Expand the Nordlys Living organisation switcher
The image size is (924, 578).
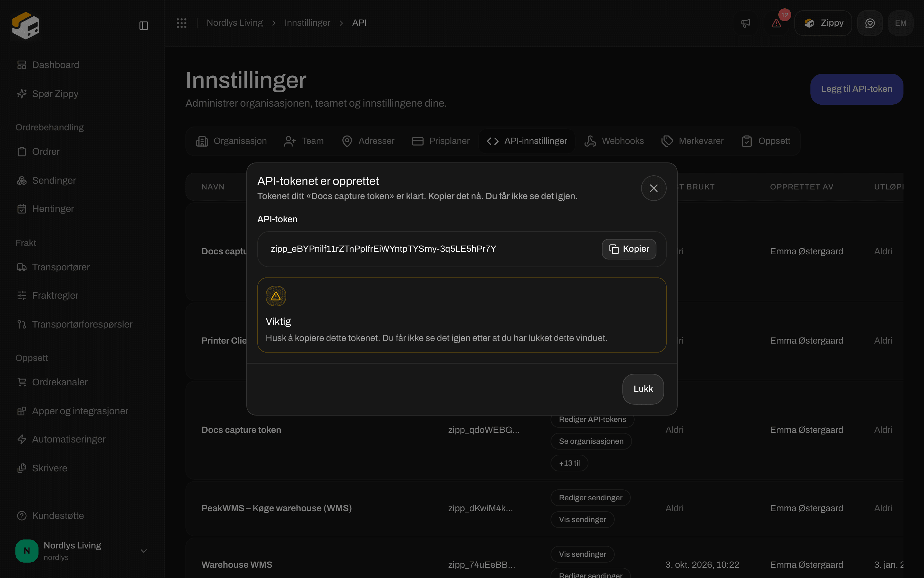pos(82,551)
